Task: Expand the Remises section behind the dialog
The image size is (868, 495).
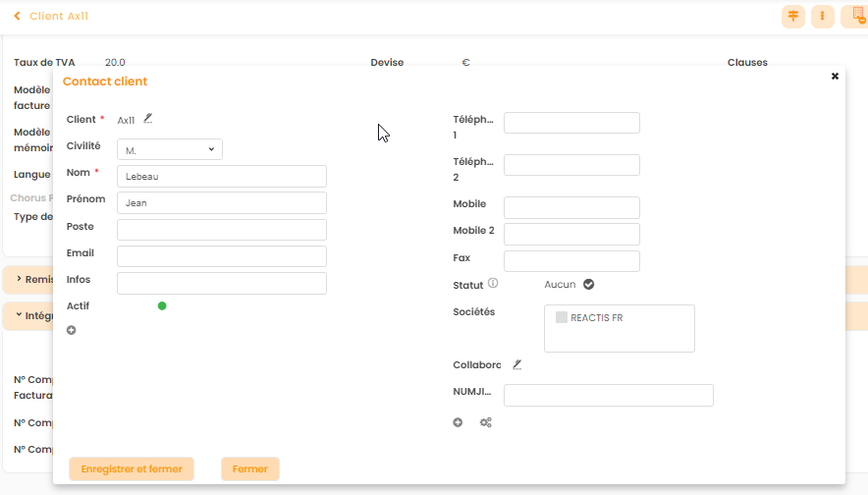Action: click(19, 279)
